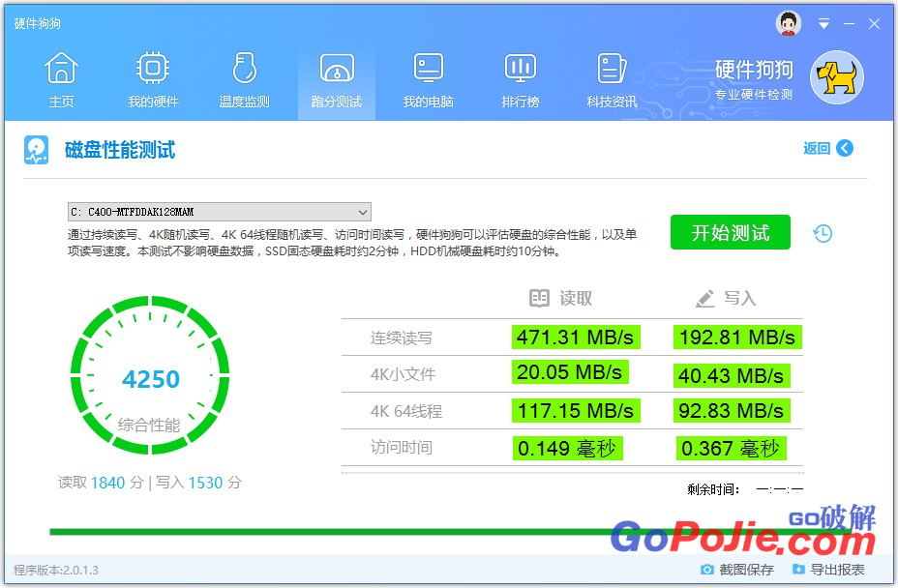Click the user avatar in title bar
Screen dimensions: 898x588
(789, 23)
